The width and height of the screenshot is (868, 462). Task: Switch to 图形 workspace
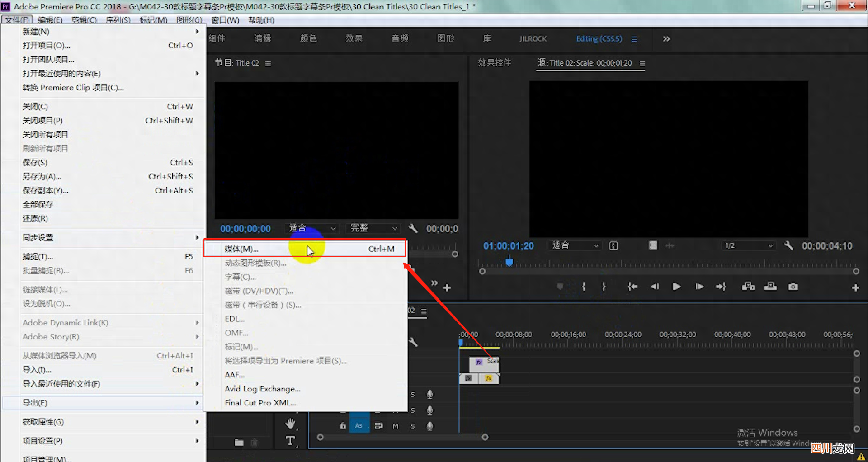(445, 38)
